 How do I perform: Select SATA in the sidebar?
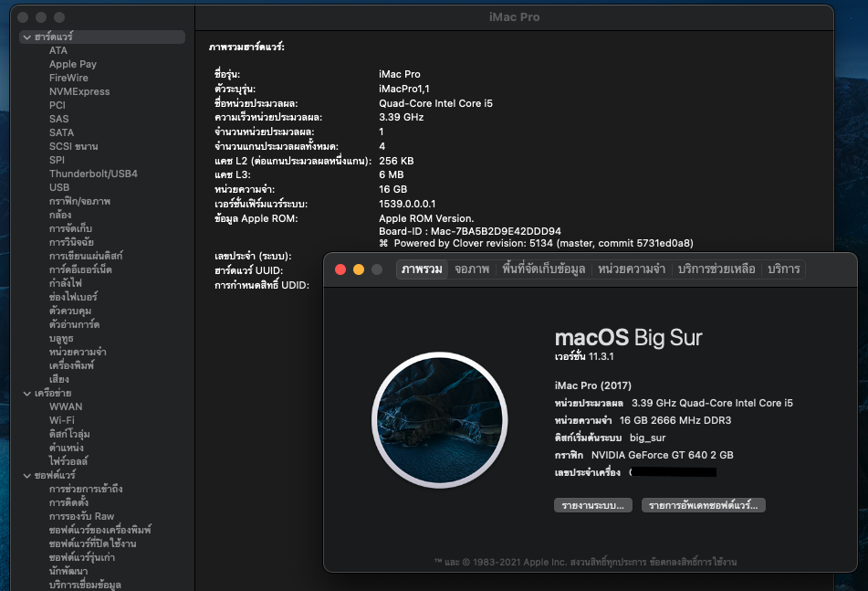pyautogui.click(x=61, y=133)
